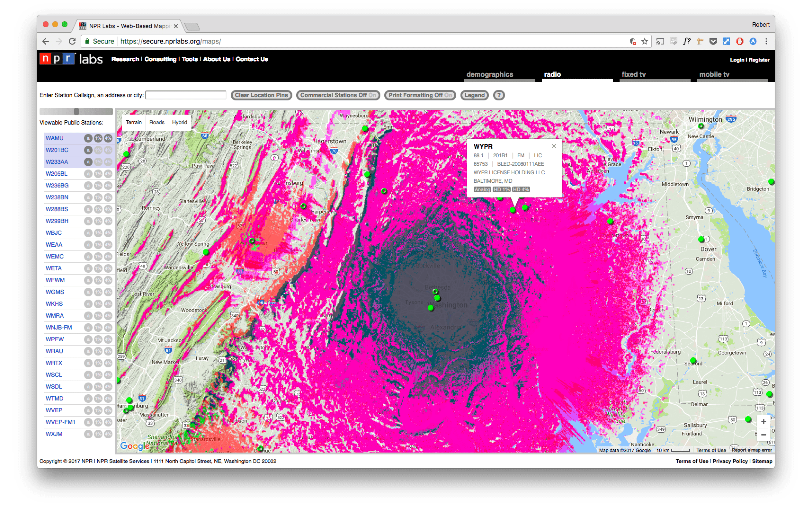Zoom out the map with minus
The image size is (812, 506).
click(763, 434)
